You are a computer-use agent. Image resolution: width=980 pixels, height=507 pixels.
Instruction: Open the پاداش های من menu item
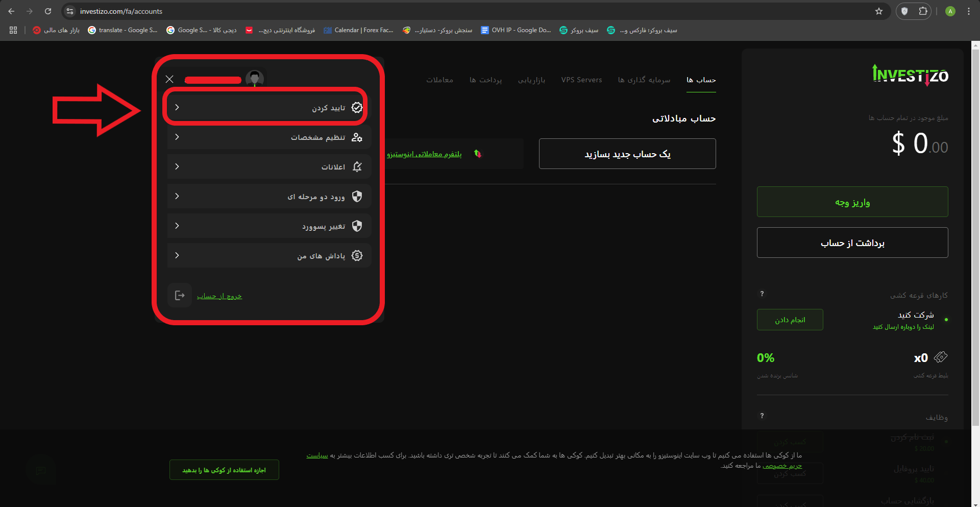click(268, 255)
